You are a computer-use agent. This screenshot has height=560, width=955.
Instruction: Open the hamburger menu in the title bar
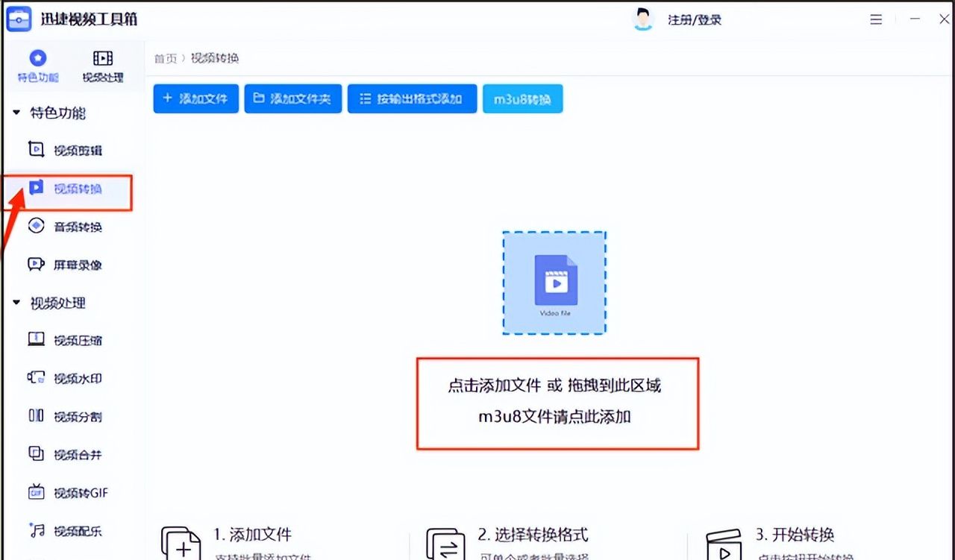[876, 20]
